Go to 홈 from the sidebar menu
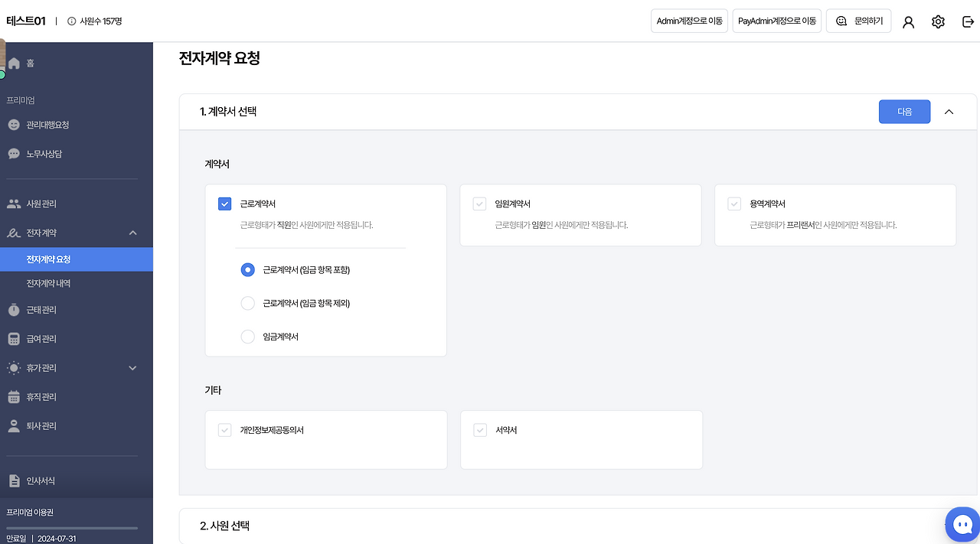980x544 pixels. 29,63
